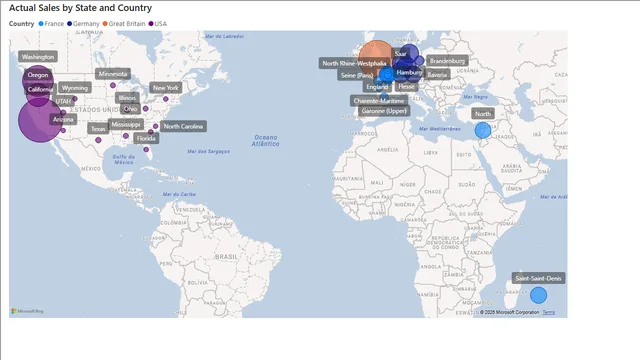The width and height of the screenshot is (640, 360).
Task: Click the USA legend color dot
Action: coord(151,24)
